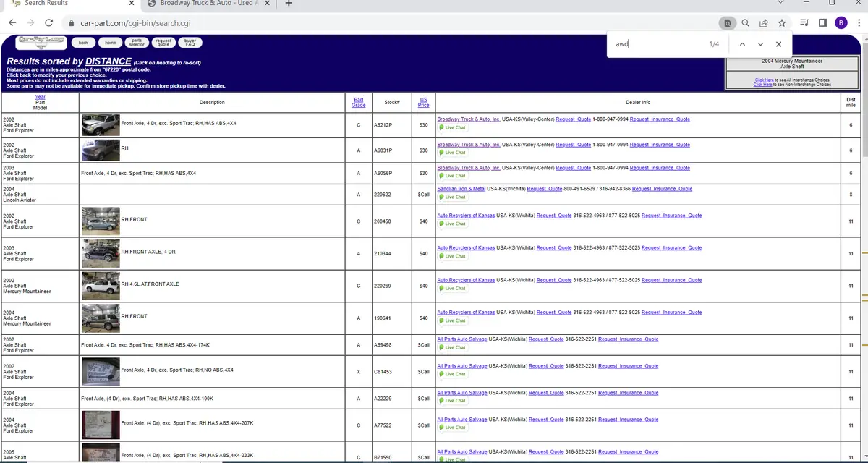
Task: Open the parts selector button
Action: point(137,43)
